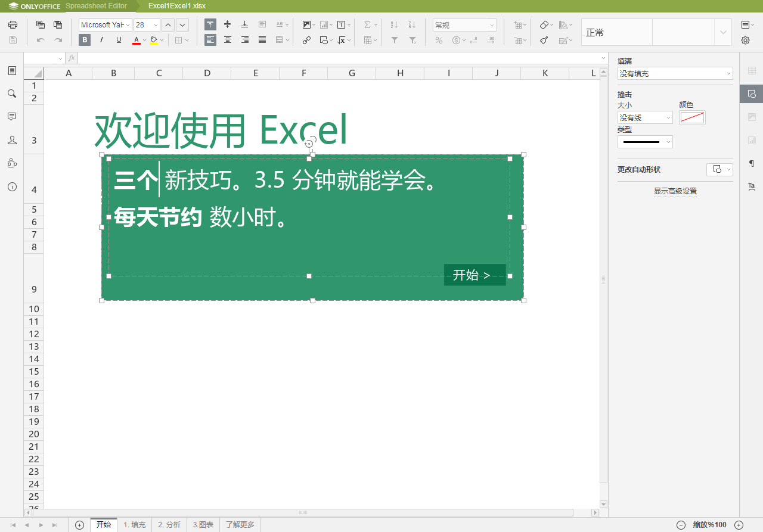Open the stroke size dropdown 没有线
The width and height of the screenshot is (763, 532).
point(645,117)
